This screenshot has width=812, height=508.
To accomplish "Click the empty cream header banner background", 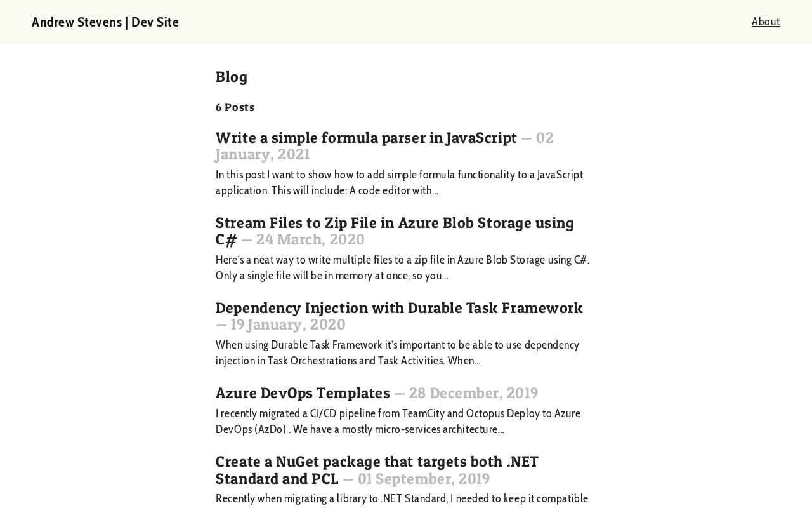I will click(463, 22).
